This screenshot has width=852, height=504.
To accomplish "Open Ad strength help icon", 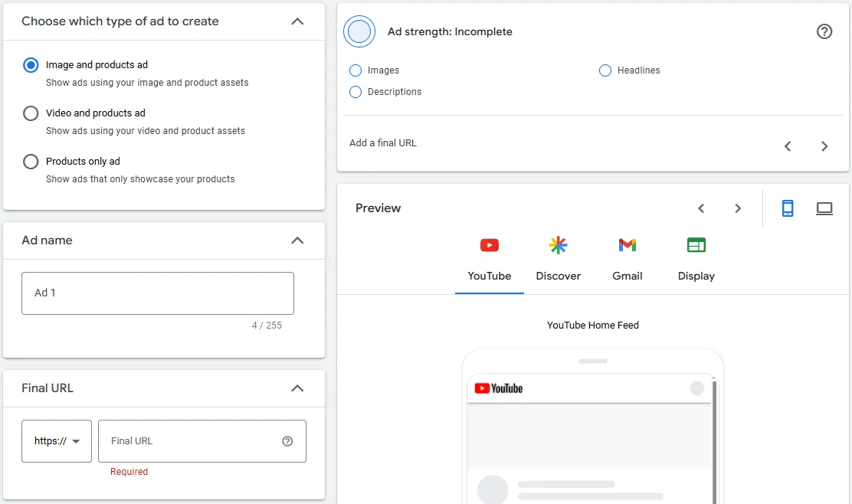I will coord(824,31).
